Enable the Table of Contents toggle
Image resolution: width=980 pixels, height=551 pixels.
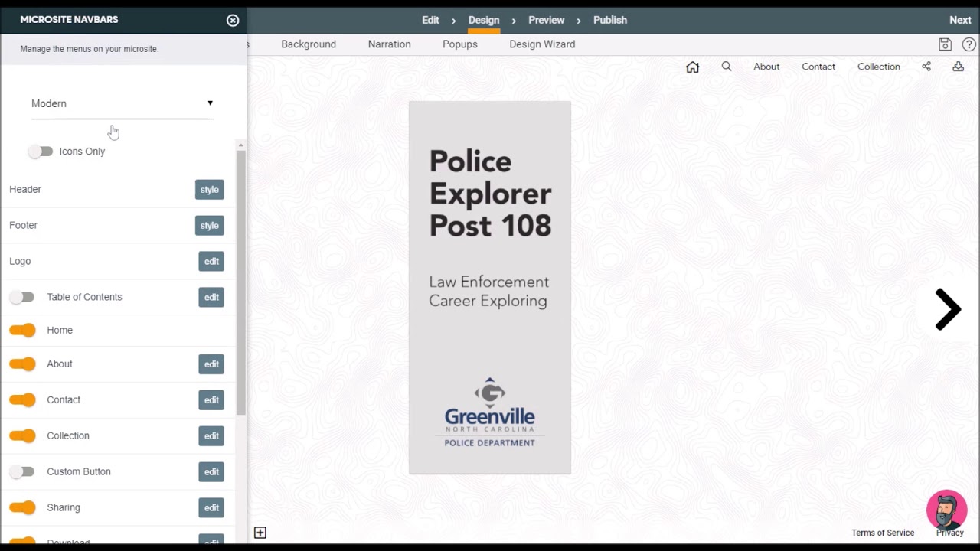(x=22, y=297)
